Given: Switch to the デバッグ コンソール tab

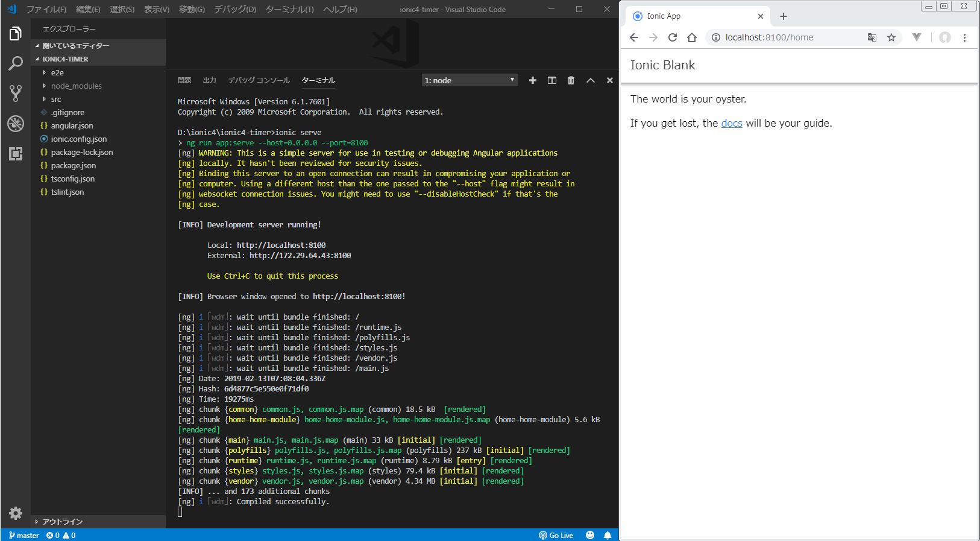Looking at the screenshot, I should click(259, 80).
